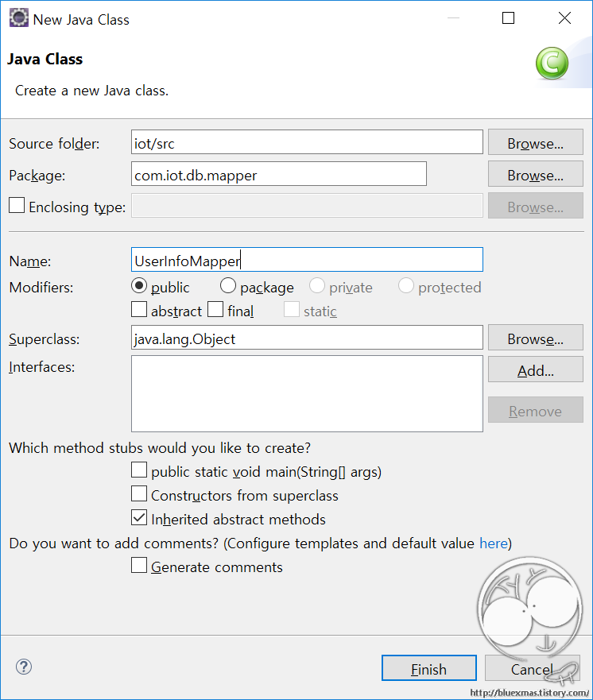Check the abstract modifier checkbox
Screen dimensions: 593x700
pos(139,309)
